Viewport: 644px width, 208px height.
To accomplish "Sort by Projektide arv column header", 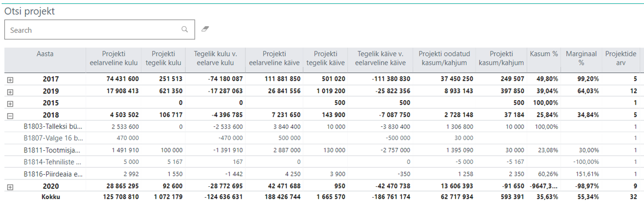I will click(x=621, y=58).
